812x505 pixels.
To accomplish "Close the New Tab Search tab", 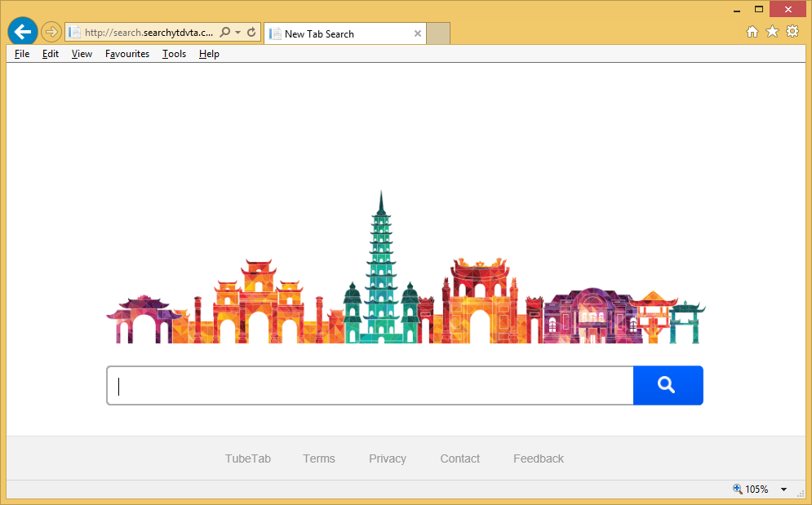I will [x=418, y=34].
